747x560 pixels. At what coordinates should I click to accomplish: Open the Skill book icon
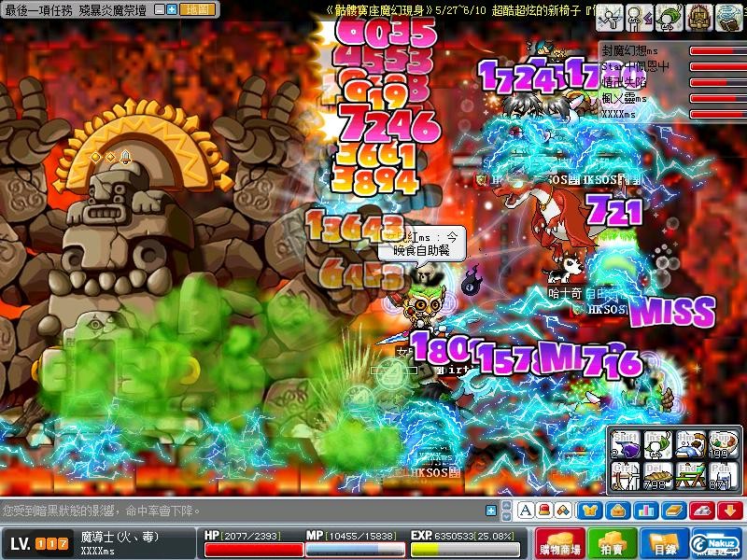tap(673, 511)
